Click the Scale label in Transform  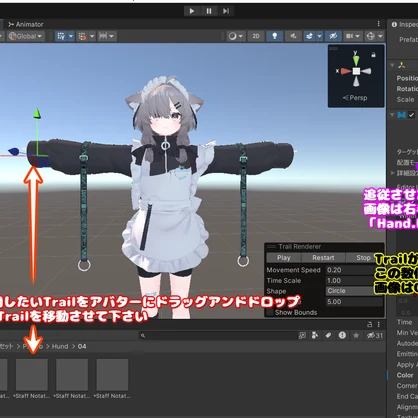coord(405,99)
